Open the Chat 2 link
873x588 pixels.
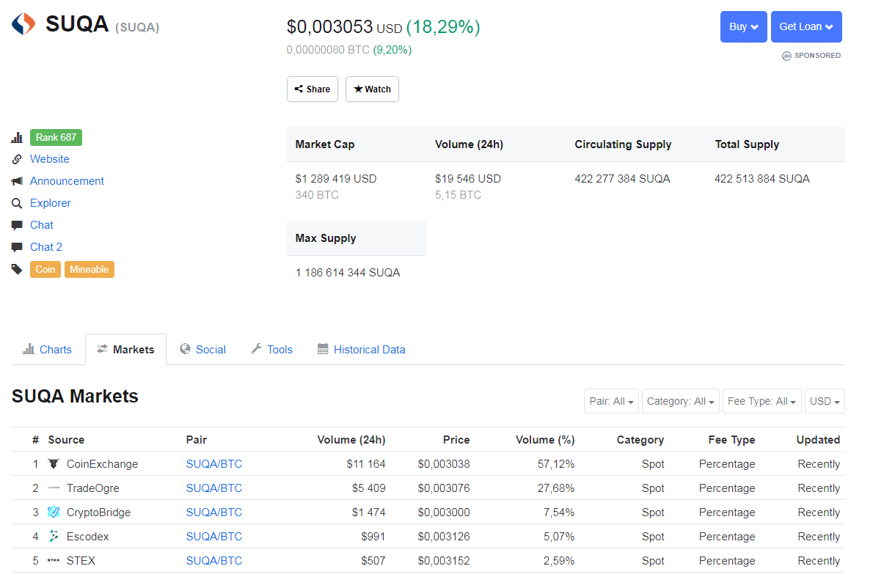pos(46,247)
